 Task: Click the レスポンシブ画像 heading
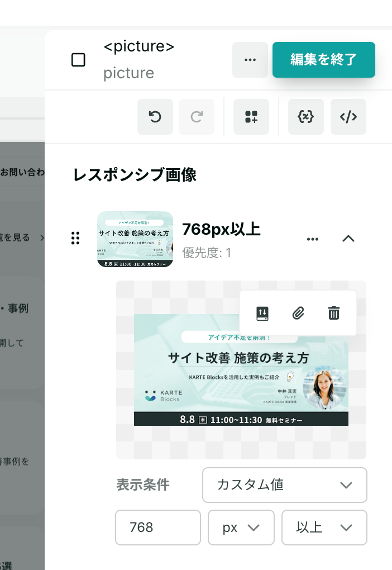tap(135, 175)
